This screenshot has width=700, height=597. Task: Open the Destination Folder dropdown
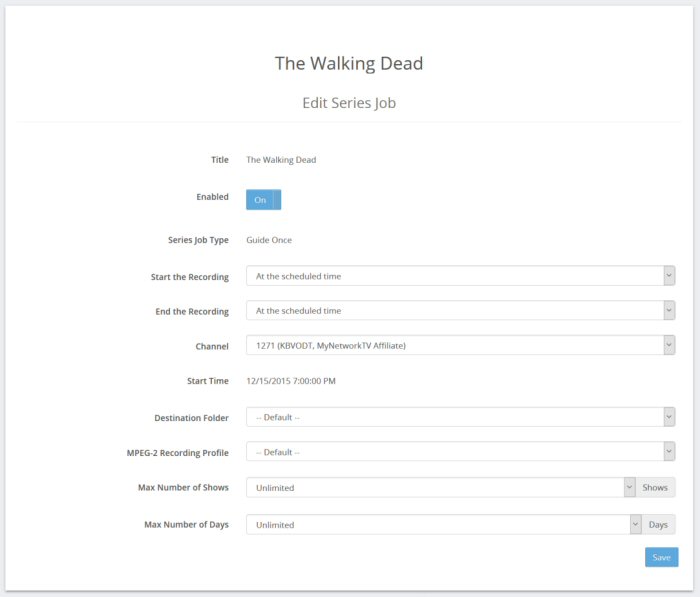(x=460, y=417)
